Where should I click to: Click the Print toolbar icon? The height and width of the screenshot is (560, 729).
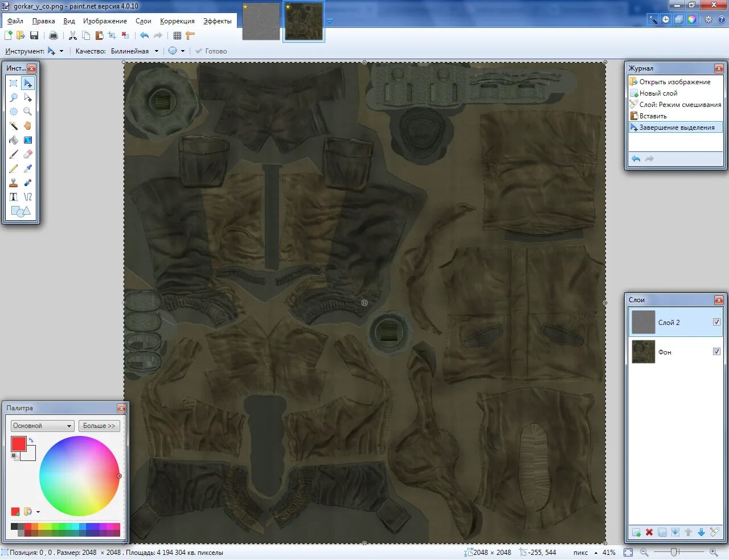54,35
